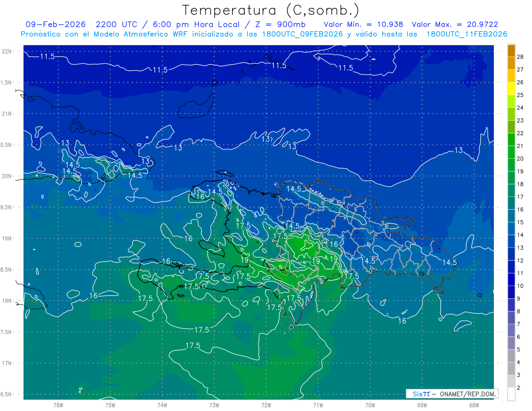Click the colorbar value label '10'
The height and width of the screenshot is (411, 532).
pyautogui.click(x=520, y=286)
